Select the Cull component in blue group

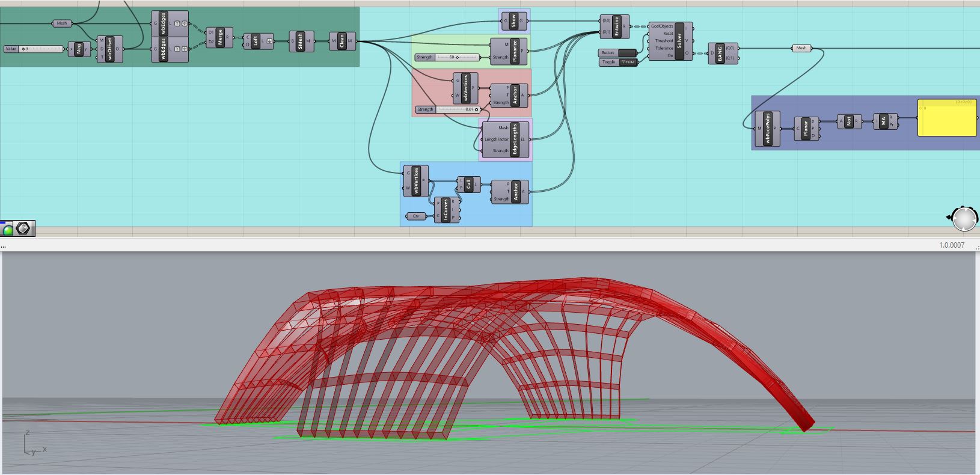click(x=469, y=185)
